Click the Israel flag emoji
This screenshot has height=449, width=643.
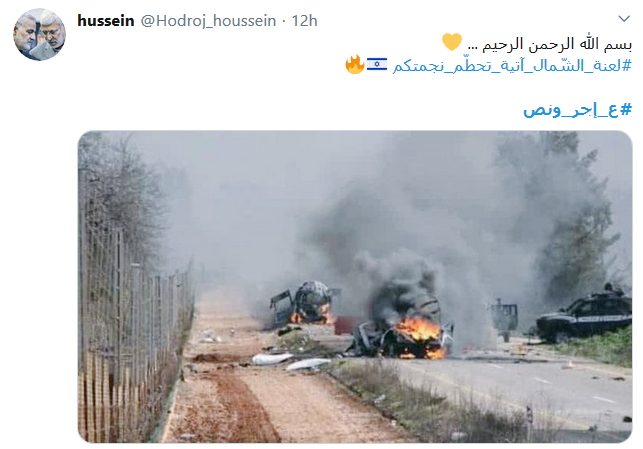click(x=376, y=64)
